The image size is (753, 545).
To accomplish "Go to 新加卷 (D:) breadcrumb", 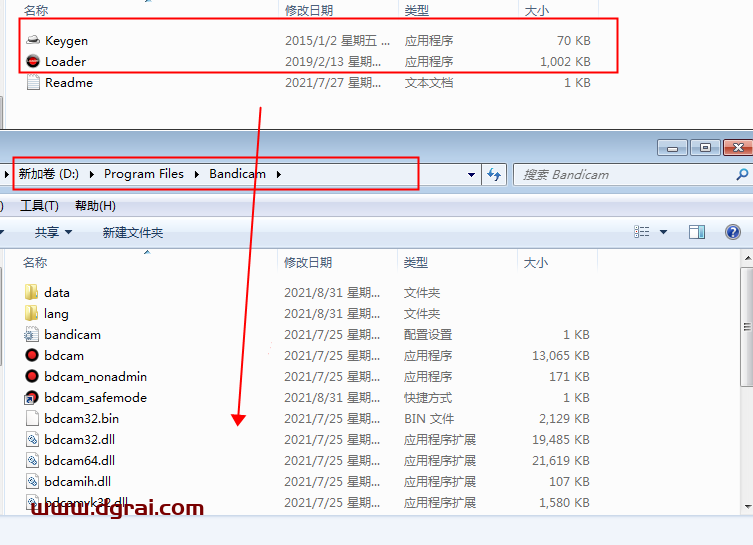I will point(49,174).
